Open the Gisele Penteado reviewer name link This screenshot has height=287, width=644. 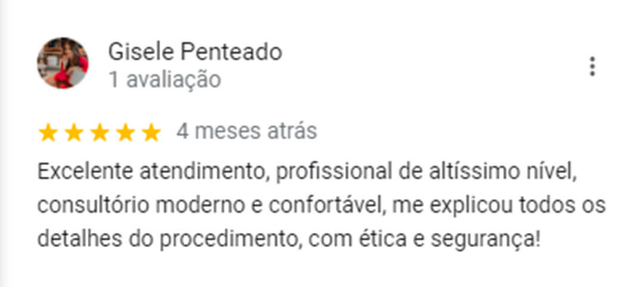point(195,53)
